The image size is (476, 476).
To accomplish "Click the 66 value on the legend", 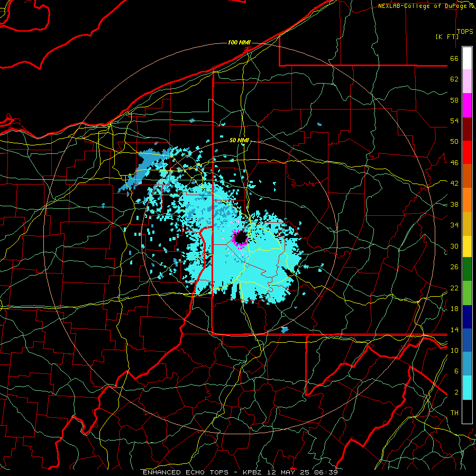I will (454, 59).
